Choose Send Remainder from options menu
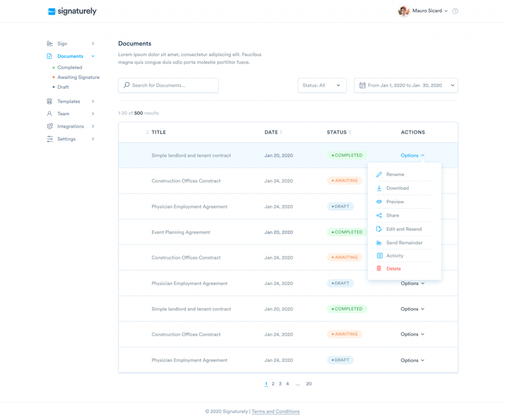This screenshot has width=505, height=420. 404,243
